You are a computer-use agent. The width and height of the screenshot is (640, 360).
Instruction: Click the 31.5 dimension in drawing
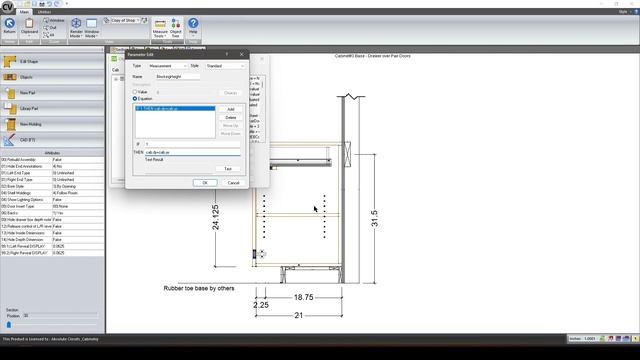coord(374,218)
